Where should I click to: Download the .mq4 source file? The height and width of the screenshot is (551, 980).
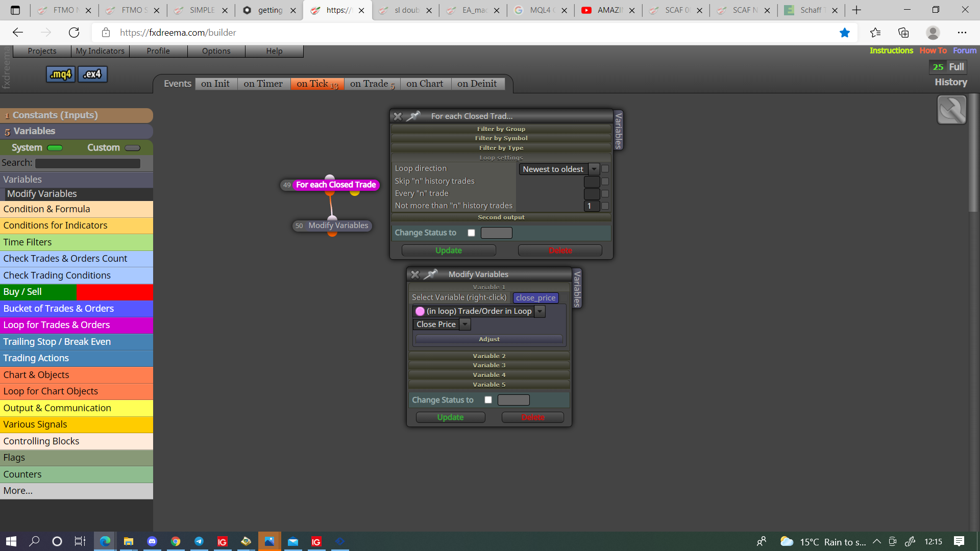tap(61, 74)
